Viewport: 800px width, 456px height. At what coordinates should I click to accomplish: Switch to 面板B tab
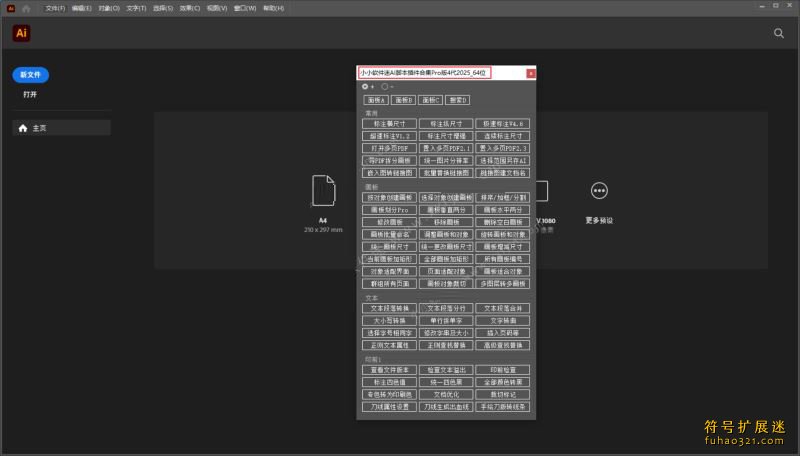click(403, 100)
